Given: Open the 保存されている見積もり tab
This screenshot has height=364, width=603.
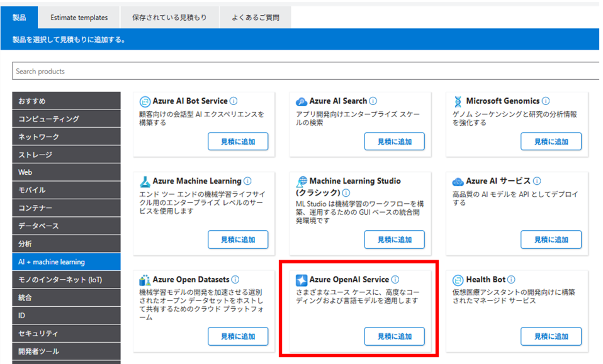Looking at the screenshot, I should pyautogui.click(x=169, y=18).
